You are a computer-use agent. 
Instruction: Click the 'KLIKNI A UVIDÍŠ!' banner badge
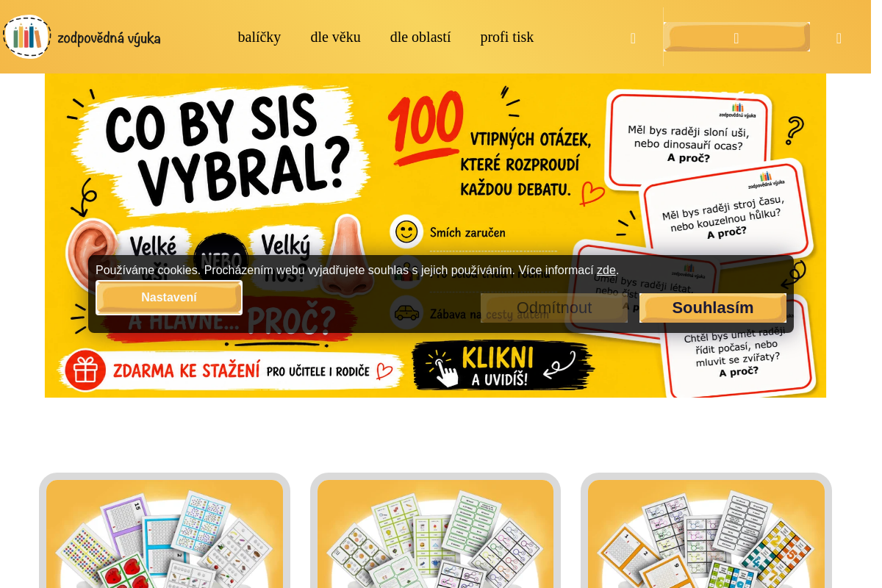pos(503,365)
